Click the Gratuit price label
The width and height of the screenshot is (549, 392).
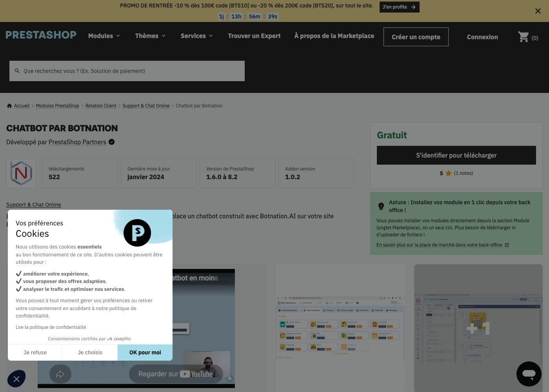click(x=392, y=135)
